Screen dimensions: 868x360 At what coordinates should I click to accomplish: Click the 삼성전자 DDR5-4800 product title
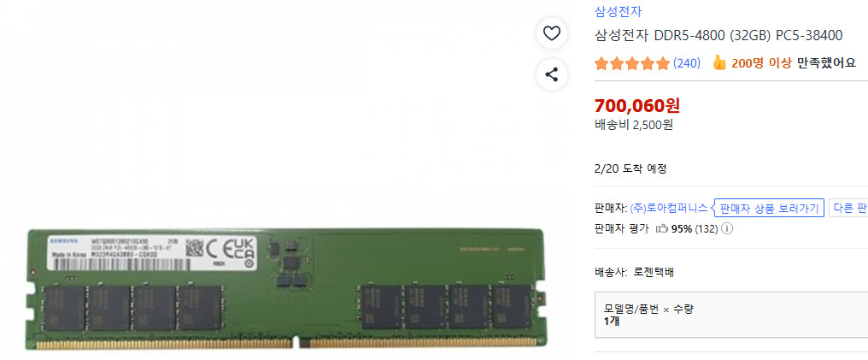tap(718, 36)
